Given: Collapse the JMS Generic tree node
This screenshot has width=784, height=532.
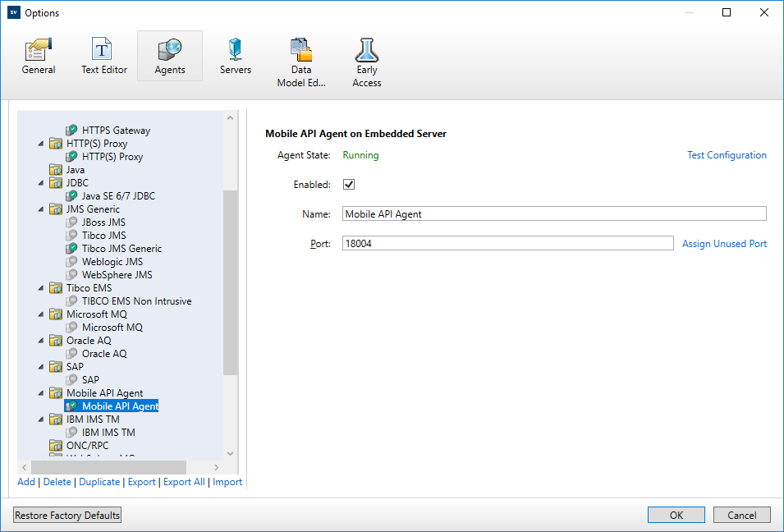Looking at the screenshot, I should tap(42, 209).
